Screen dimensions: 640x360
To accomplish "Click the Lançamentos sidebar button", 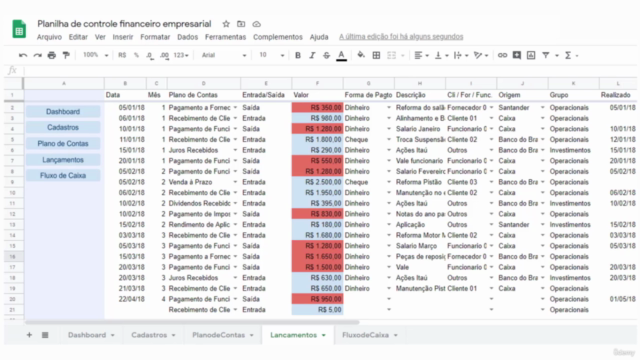I will click(63, 160).
